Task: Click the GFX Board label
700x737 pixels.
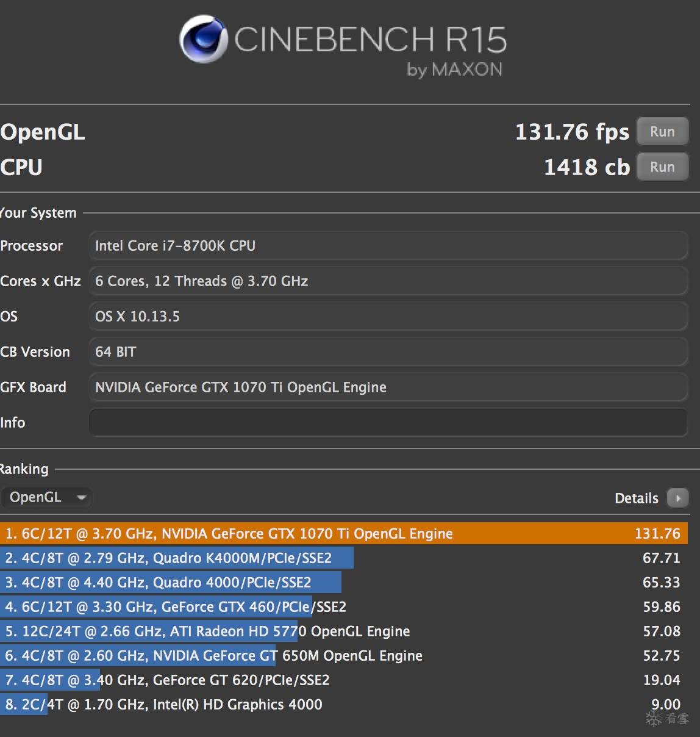Action: 33,387
